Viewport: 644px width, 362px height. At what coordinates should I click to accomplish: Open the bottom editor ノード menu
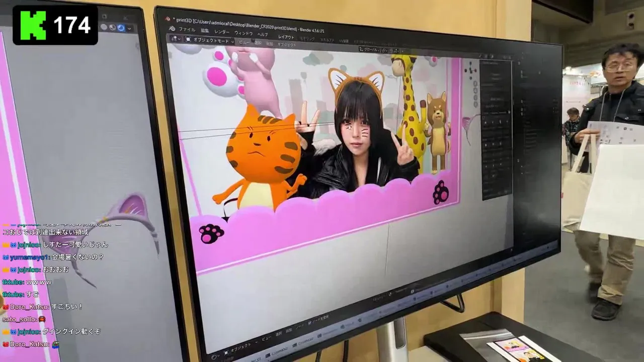tap(300, 327)
